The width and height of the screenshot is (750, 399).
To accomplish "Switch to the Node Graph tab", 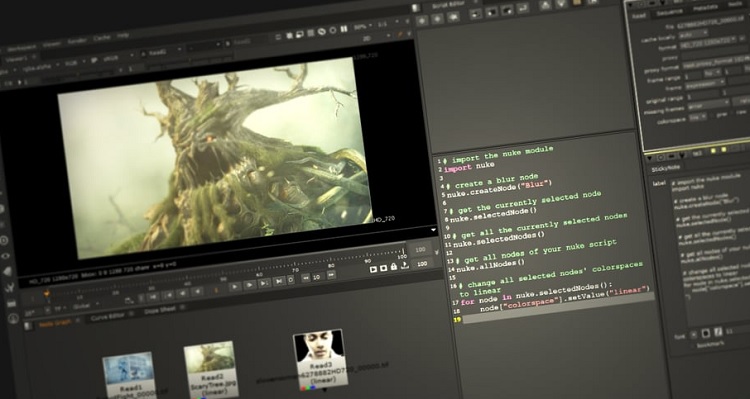I will (x=55, y=324).
